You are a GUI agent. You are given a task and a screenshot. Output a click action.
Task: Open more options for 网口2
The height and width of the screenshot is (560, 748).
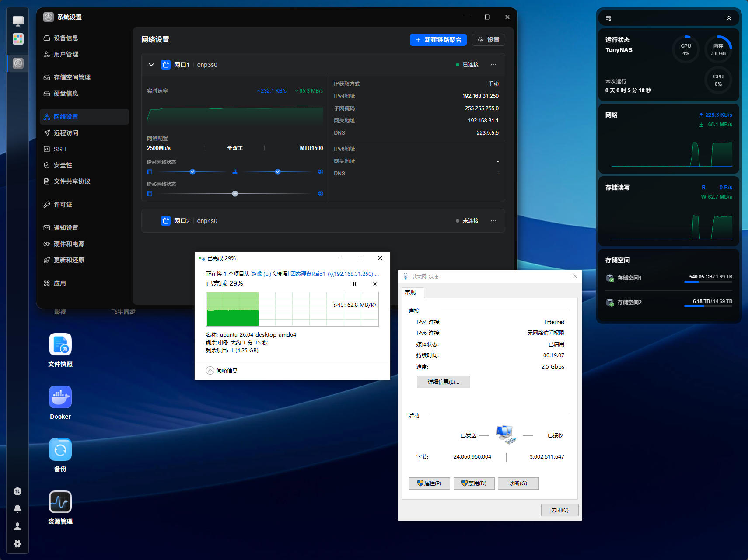493,221
